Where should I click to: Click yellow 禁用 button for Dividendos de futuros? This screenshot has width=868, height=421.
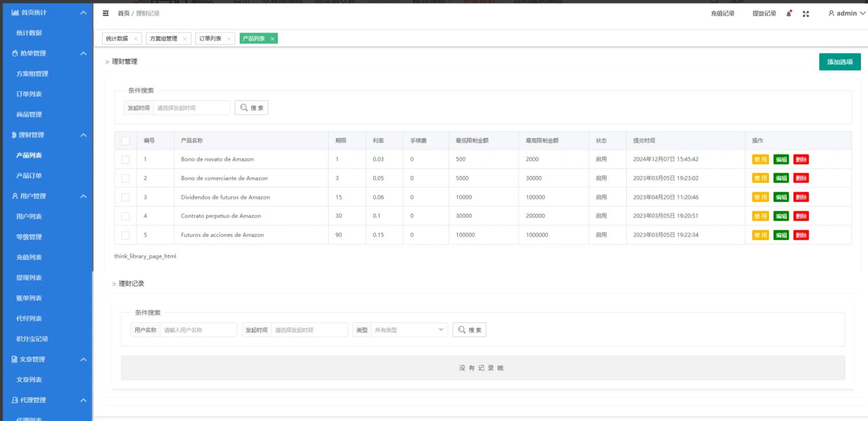coord(760,198)
